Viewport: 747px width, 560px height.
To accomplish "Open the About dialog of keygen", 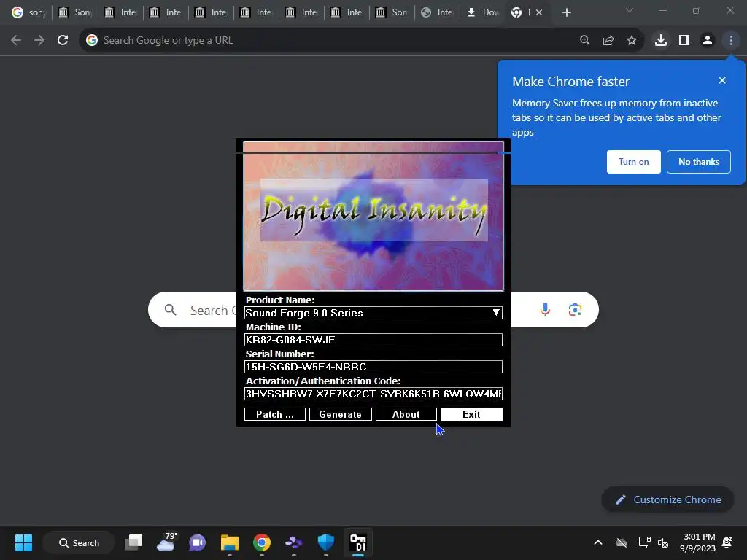I will 406,414.
